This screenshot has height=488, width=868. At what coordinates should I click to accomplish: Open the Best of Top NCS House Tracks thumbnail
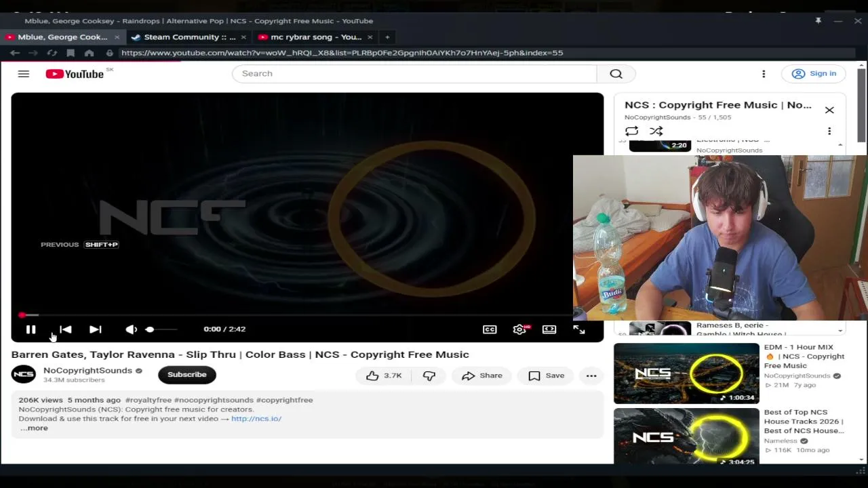[x=686, y=437]
